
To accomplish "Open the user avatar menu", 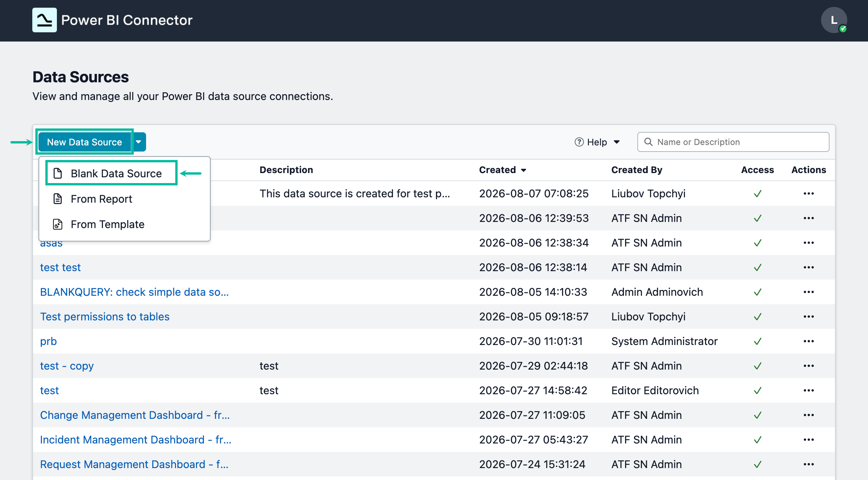I will click(834, 20).
